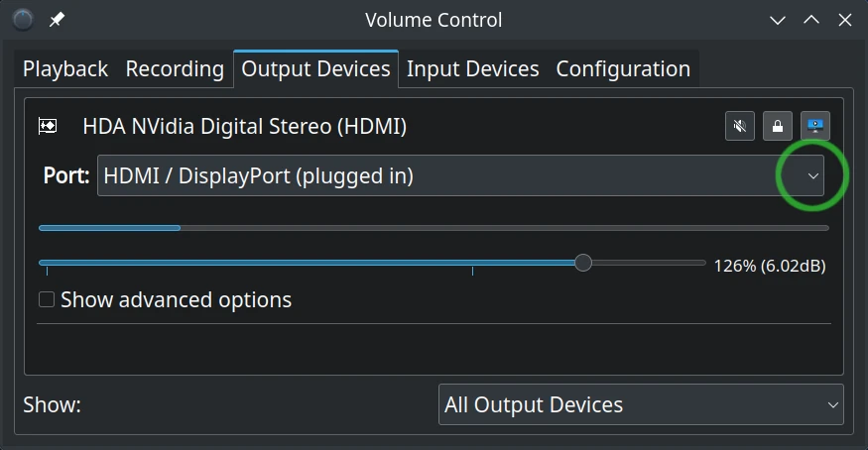Open the HDMI / DisplayPort port combo box
The image size is (868, 450).
pos(460,175)
